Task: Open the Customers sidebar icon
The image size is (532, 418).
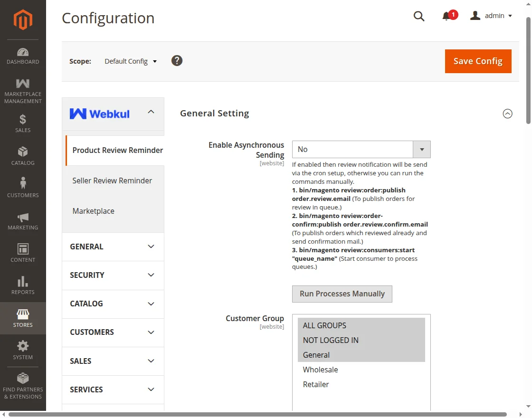Action: tap(23, 188)
